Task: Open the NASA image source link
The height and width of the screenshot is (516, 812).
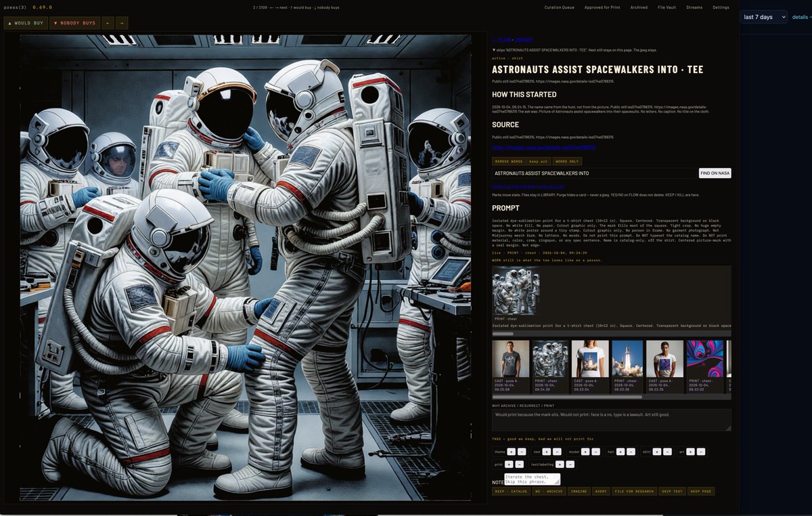Action: tap(544, 147)
